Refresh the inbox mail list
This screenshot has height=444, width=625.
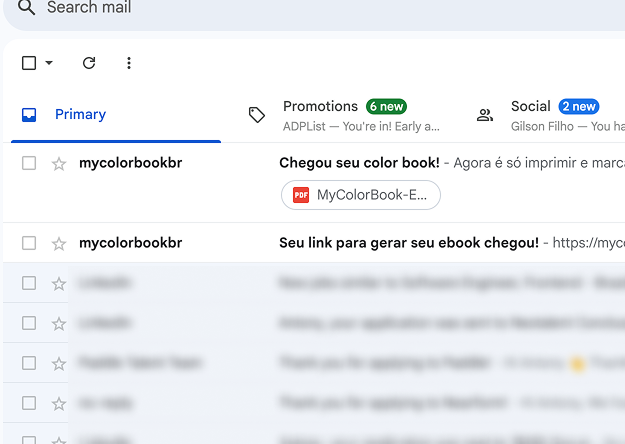(x=89, y=63)
